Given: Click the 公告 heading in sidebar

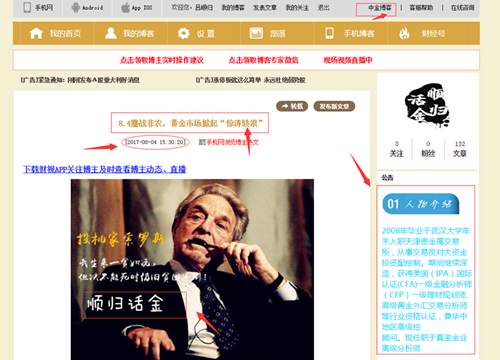Looking at the screenshot, I should (x=387, y=178).
